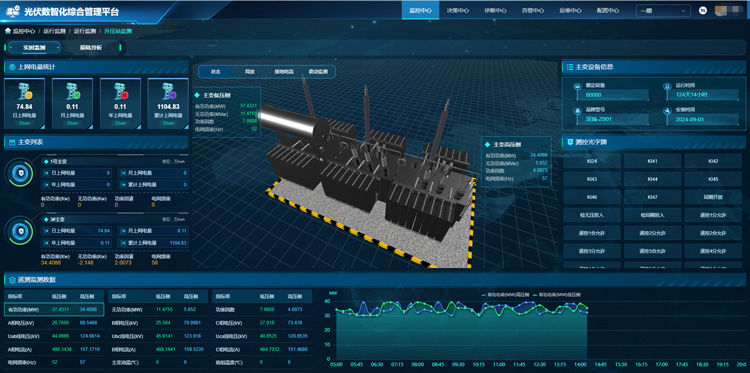The image size is (750, 373).
Task: Click the platform logo icon in header
Action: point(13,11)
